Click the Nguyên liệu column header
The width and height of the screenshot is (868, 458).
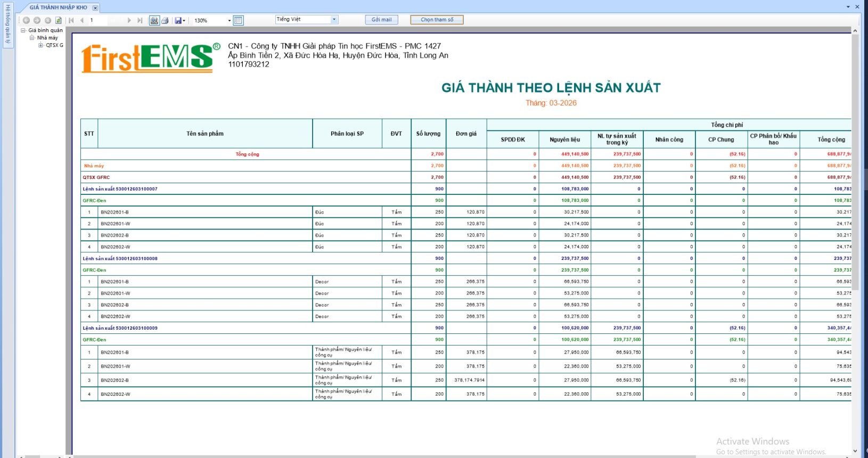pyautogui.click(x=565, y=140)
